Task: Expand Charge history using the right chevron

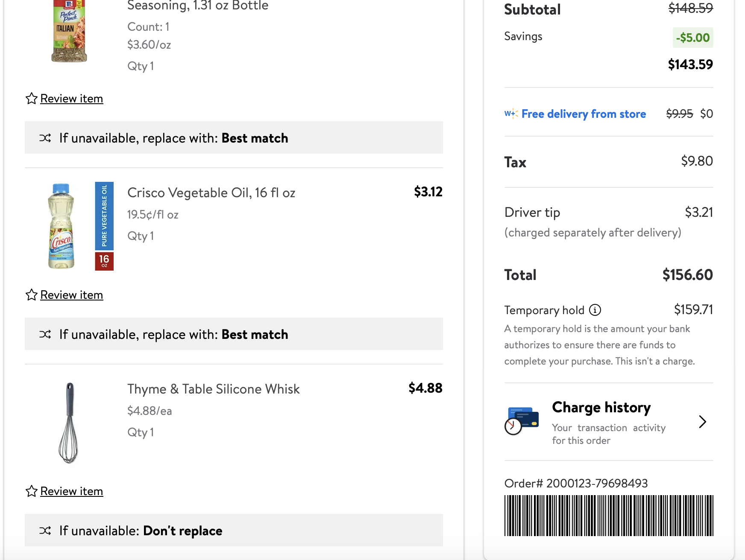Action: (x=702, y=422)
